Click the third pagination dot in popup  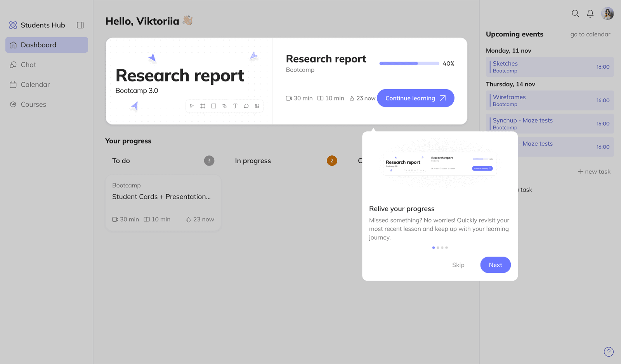click(442, 247)
